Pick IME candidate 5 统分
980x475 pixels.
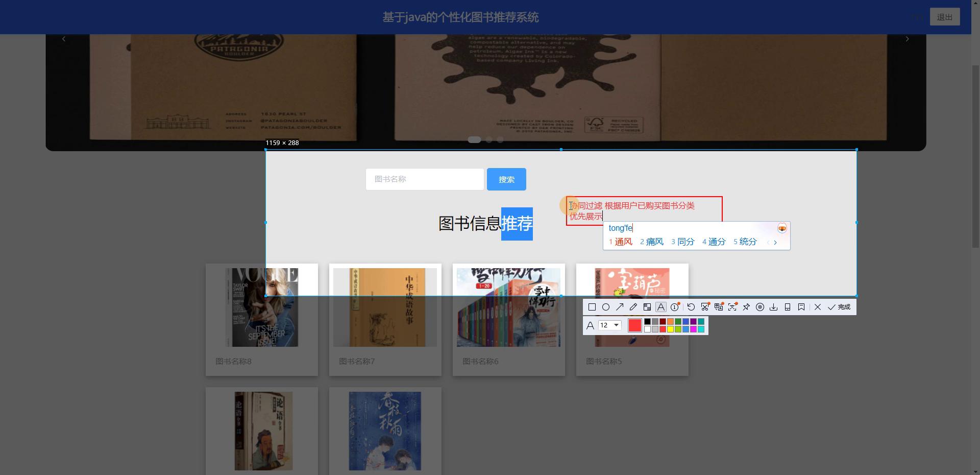click(x=745, y=242)
